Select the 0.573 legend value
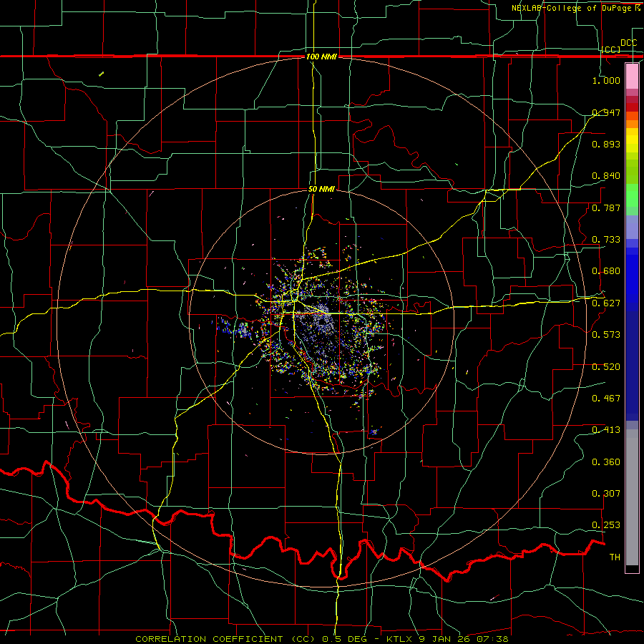 tap(606, 334)
